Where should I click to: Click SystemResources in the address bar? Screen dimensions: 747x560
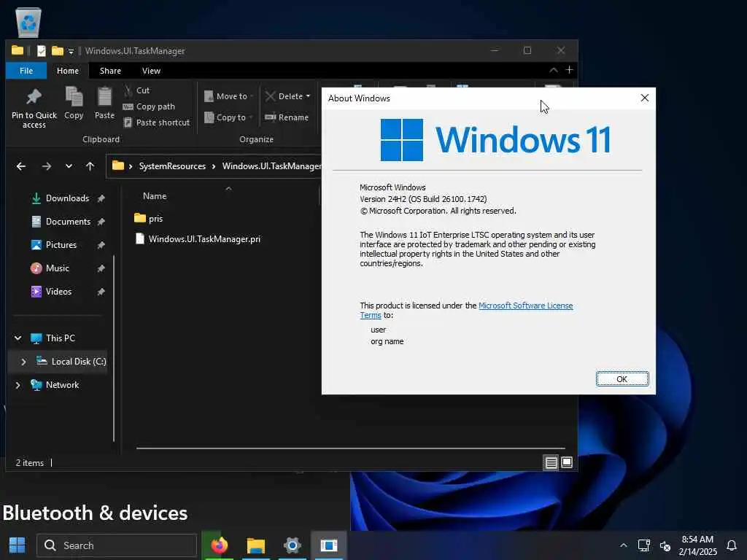click(172, 166)
